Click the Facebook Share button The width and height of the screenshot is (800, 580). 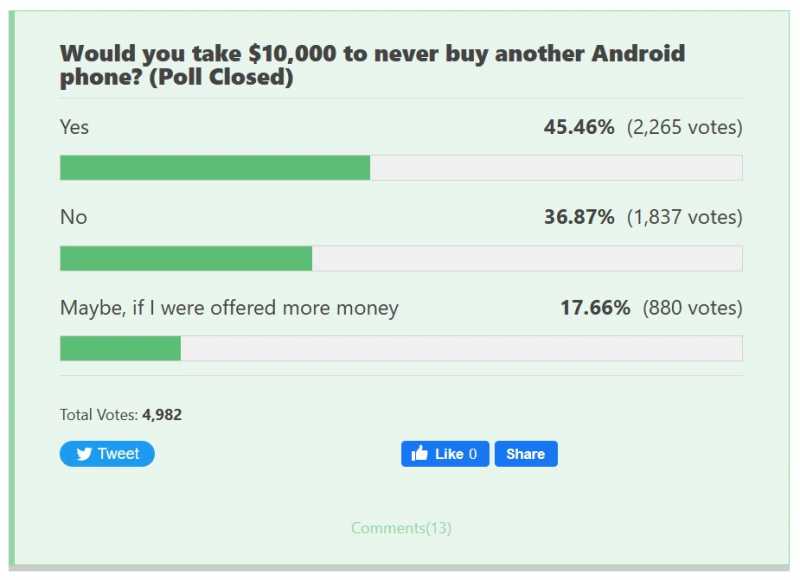[x=526, y=453]
